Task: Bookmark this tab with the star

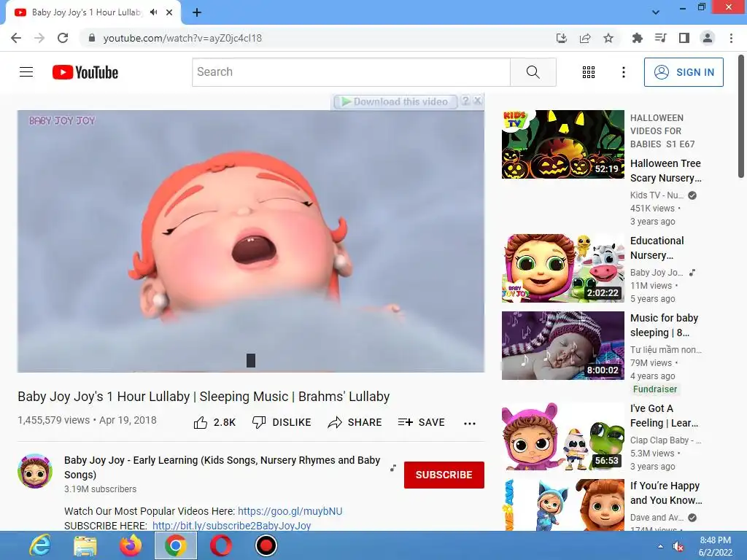Action: tap(608, 38)
